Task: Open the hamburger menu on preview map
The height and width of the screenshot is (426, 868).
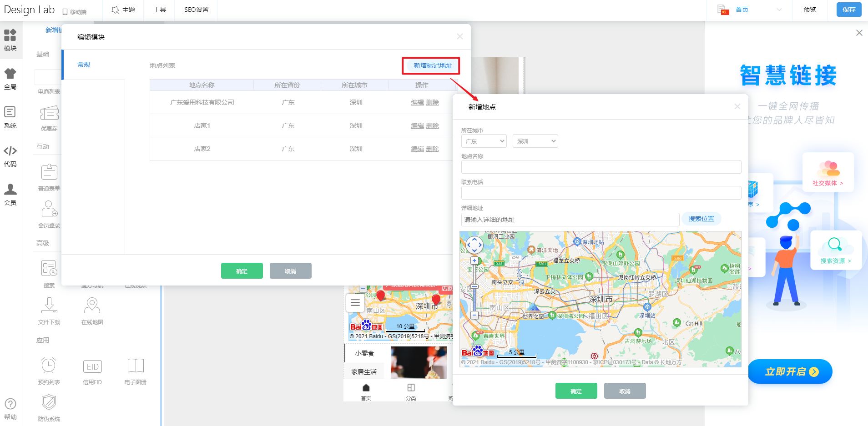Action: coord(355,302)
